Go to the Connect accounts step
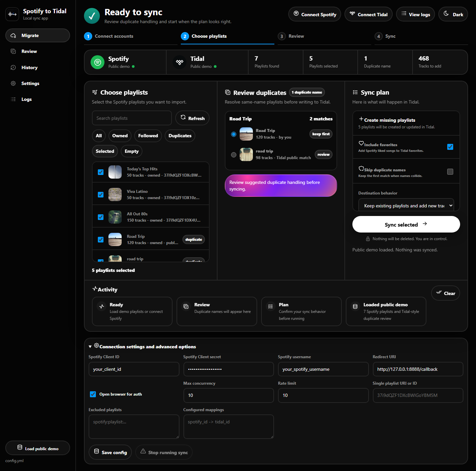 coord(131,36)
